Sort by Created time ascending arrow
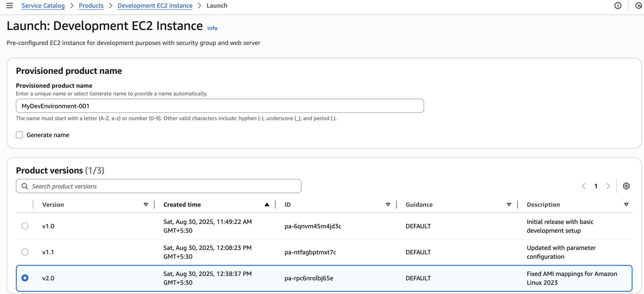644x294 pixels. tap(267, 205)
